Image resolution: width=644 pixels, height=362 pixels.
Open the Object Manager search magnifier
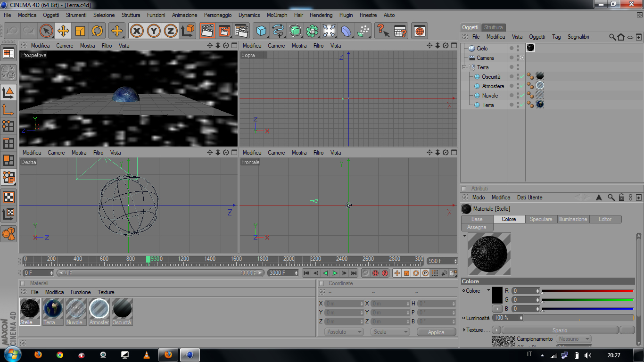(x=612, y=37)
